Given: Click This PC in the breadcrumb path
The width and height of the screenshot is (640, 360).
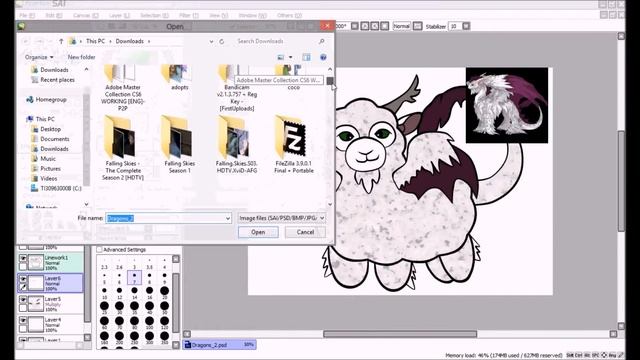Looking at the screenshot, I should [x=96, y=41].
